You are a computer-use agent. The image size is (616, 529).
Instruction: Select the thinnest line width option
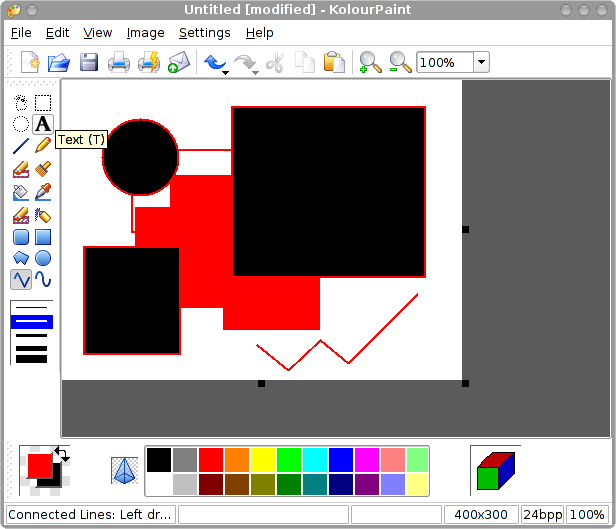(31, 305)
